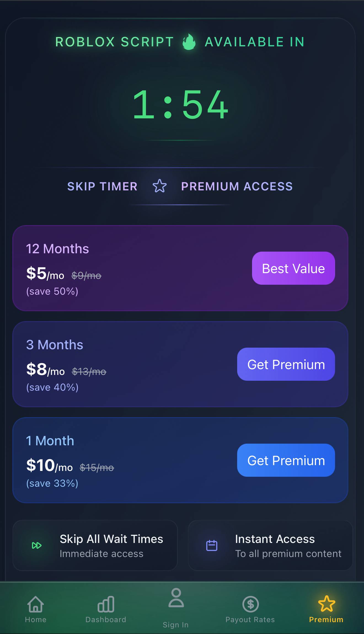Screen dimensions: 364x634
Task: Click the fast-forward Skip All Wait Times icon
Action: 37,545
